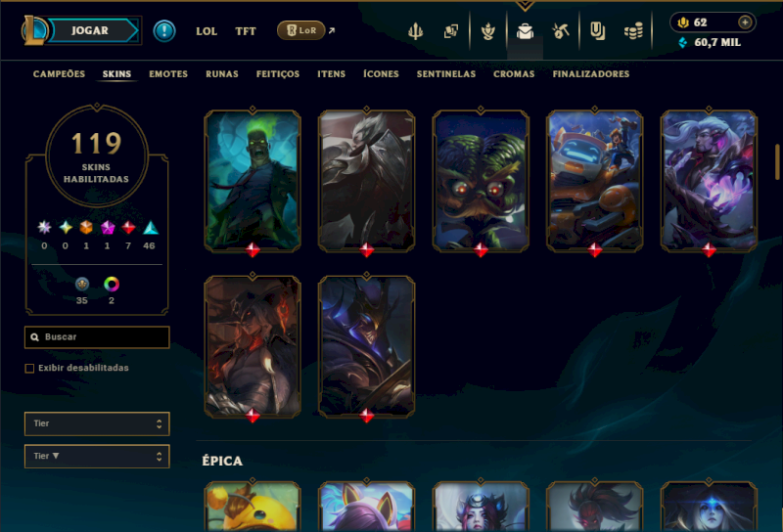
Task: Open the Clash trophy icon
Action: [x=415, y=31]
